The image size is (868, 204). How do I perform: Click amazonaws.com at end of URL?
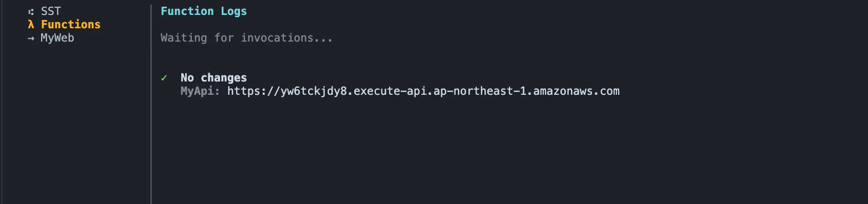[x=581, y=91]
